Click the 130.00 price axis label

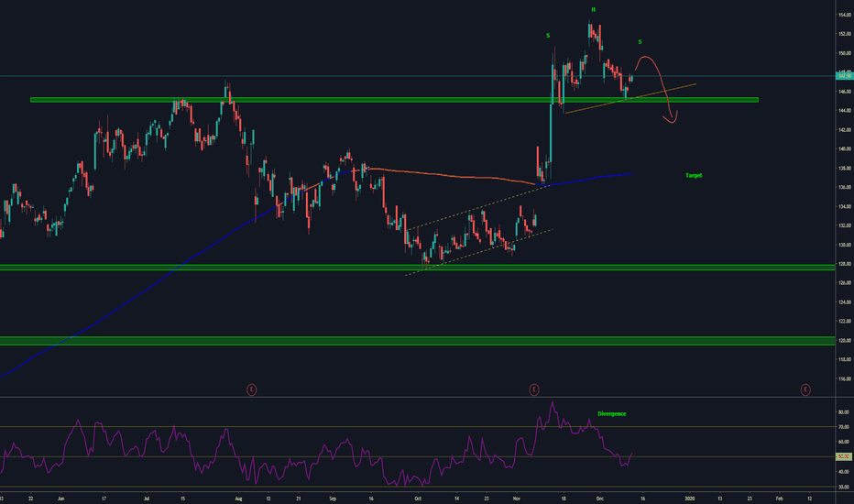click(x=845, y=246)
